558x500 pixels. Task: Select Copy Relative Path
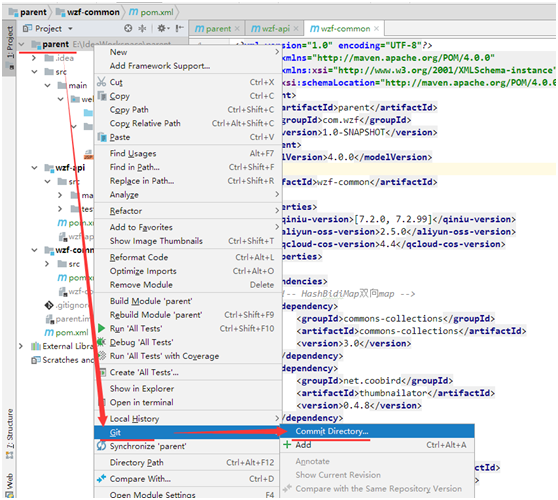coord(188,123)
